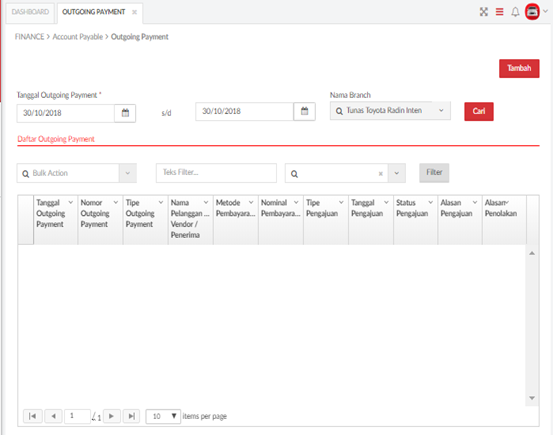This screenshot has width=553, height=435.
Task: Go to the first page of results
Action: point(32,416)
